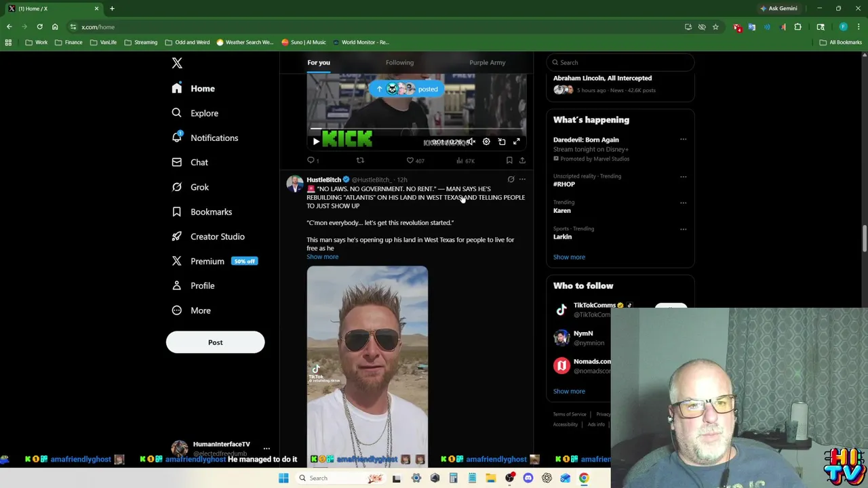Switch to the Following tab

coord(399,62)
